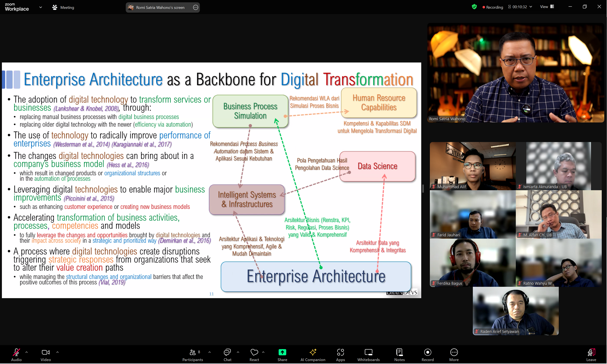Toggle the Video camera off

(46, 355)
